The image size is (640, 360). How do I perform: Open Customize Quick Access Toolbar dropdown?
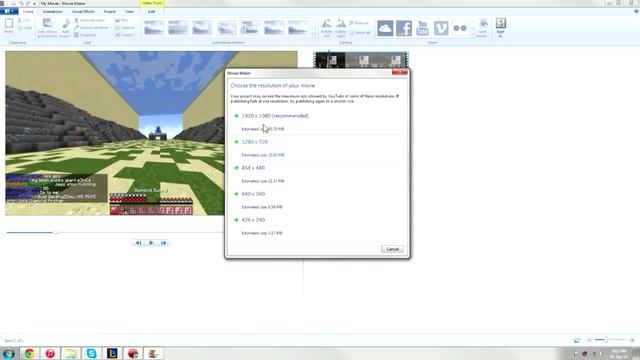pos(34,3)
